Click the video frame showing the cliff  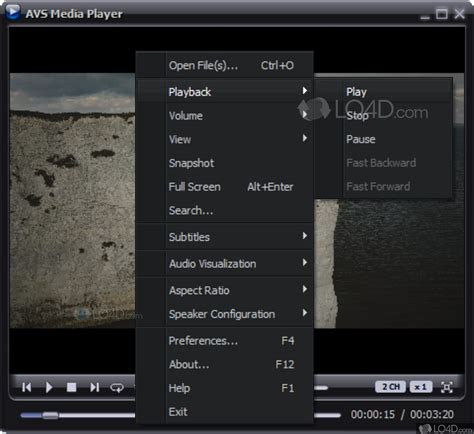tap(73, 200)
